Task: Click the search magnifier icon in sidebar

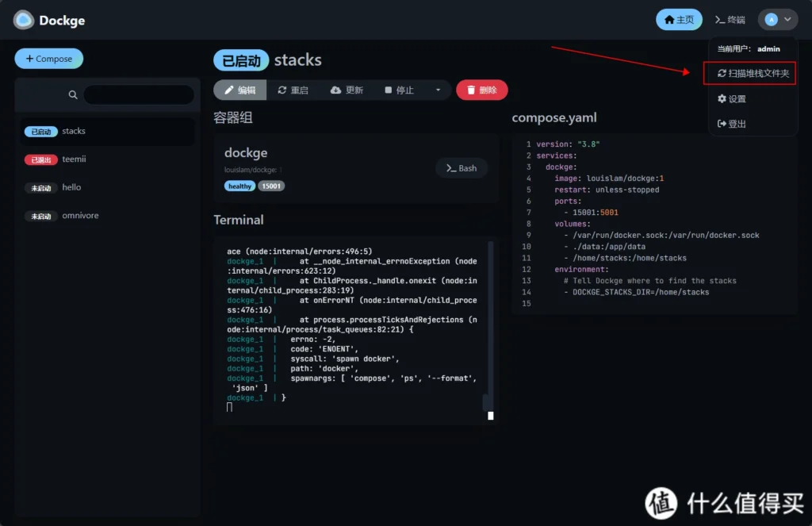Action: pos(73,94)
